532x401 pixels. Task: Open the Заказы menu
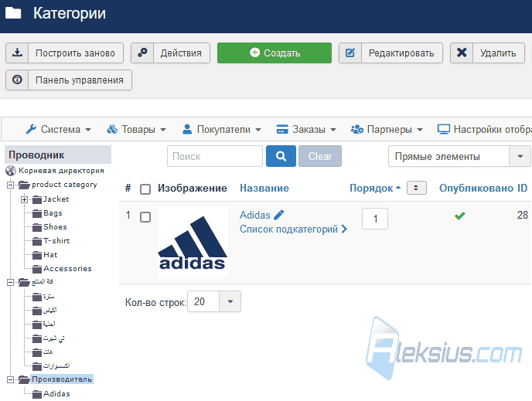point(306,130)
